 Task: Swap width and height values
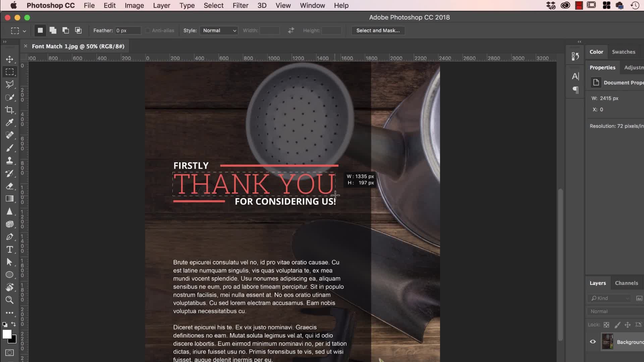(x=291, y=31)
